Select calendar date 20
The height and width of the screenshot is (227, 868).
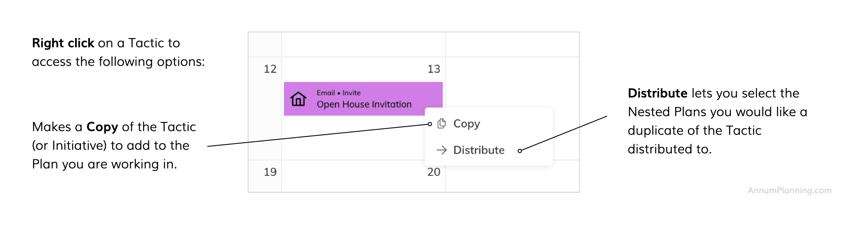(434, 172)
